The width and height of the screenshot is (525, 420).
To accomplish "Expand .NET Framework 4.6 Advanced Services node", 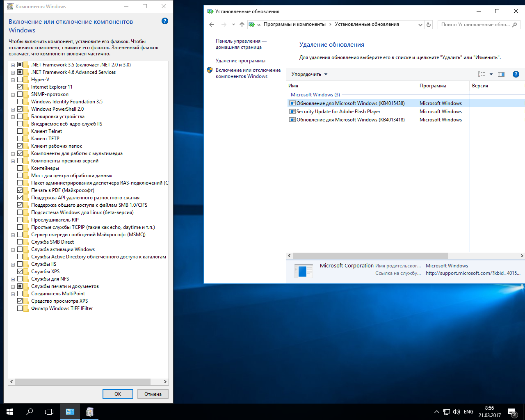I will [13, 73].
